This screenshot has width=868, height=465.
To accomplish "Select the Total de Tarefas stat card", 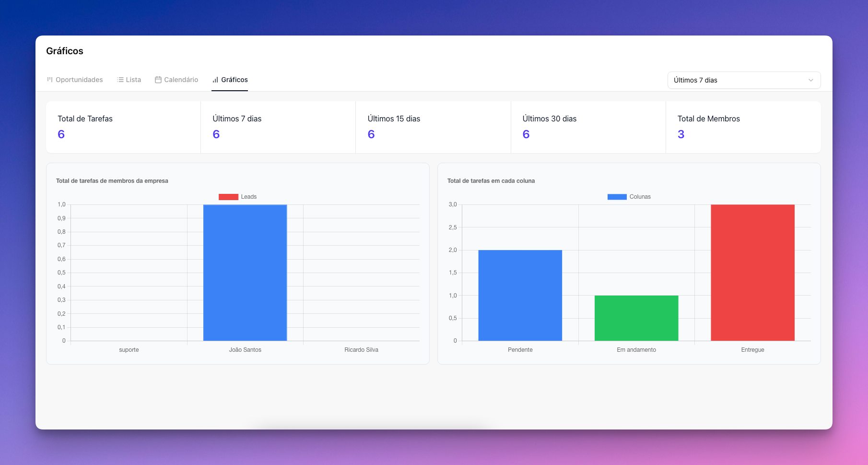I will click(123, 127).
